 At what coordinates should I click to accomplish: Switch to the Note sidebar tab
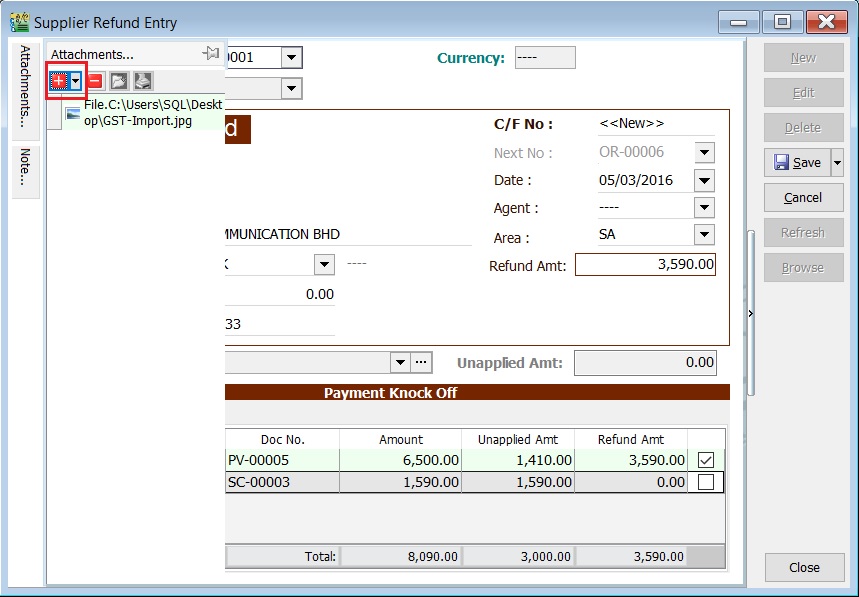coord(24,165)
